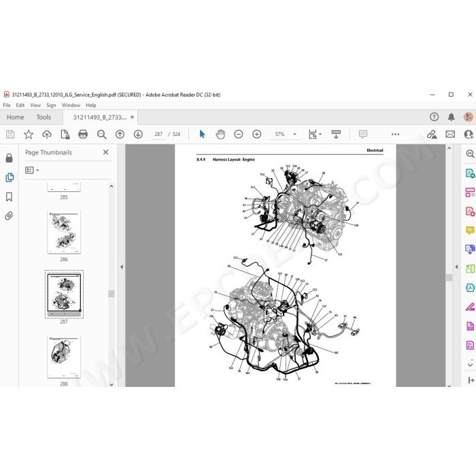Select page 286 thumbnail
The image size is (476, 476).
tap(64, 233)
